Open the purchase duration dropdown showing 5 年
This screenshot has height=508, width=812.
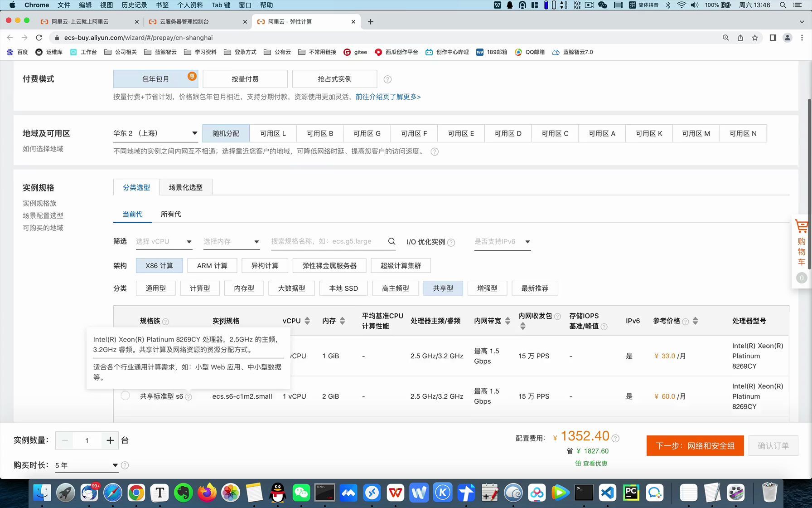(87, 465)
